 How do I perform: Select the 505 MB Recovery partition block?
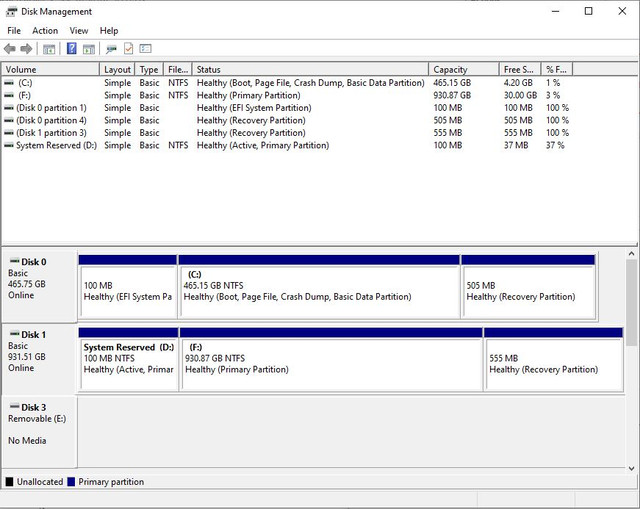pos(528,287)
